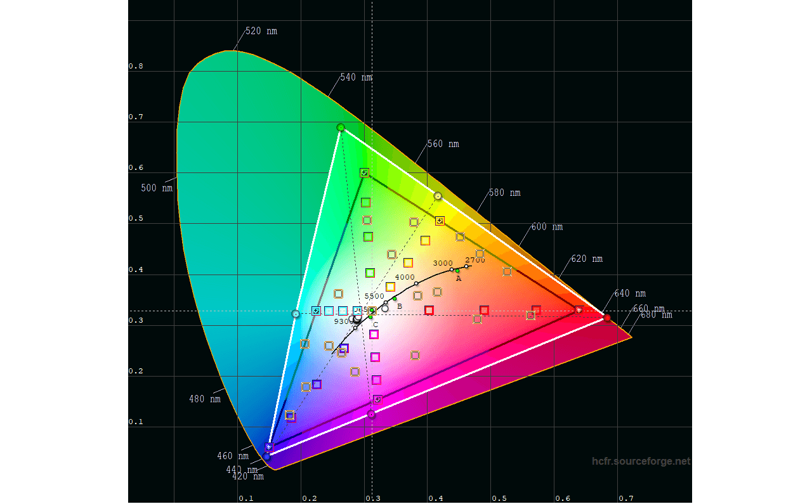Select the 4000 color temperature label
Viewport: 812px width, 504px height.
[x=405, y=277]
